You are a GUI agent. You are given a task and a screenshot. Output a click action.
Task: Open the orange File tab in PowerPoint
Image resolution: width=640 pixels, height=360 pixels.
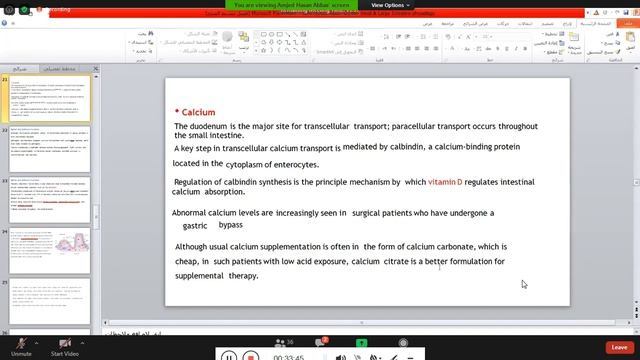(x=628, y=24)
